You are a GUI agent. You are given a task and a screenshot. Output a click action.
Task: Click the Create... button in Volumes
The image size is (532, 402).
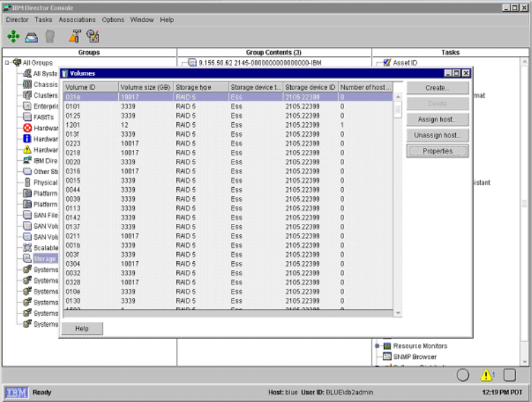[x=437, y=88]
